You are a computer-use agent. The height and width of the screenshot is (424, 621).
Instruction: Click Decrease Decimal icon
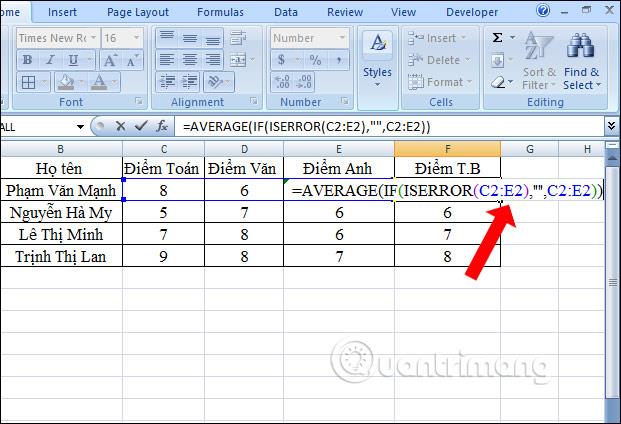304,82
